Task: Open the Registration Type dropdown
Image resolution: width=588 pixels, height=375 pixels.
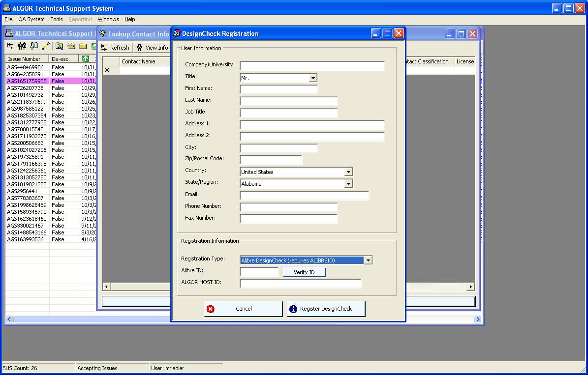Action: click(368, 260)
